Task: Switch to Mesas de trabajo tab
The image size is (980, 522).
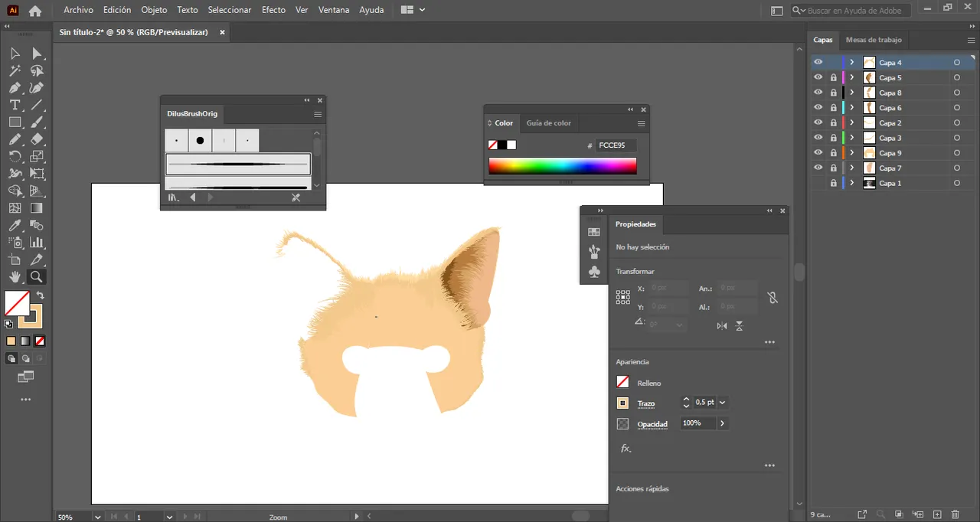Action: click(874, 40)
